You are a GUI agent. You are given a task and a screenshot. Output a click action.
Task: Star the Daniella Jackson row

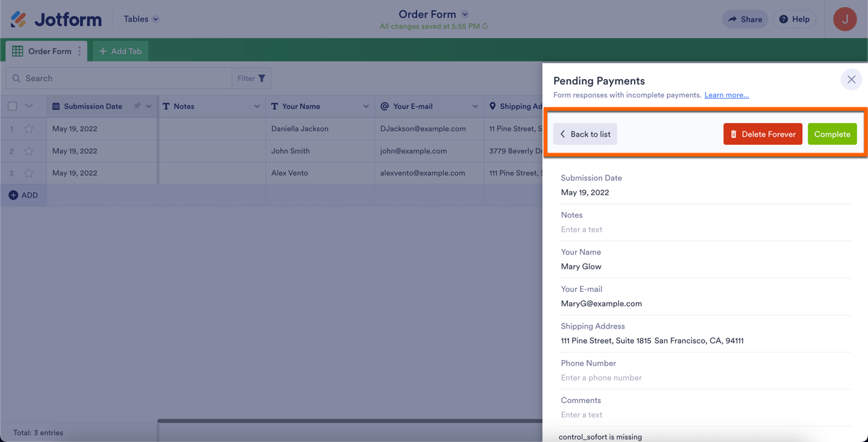coord(29,128)
